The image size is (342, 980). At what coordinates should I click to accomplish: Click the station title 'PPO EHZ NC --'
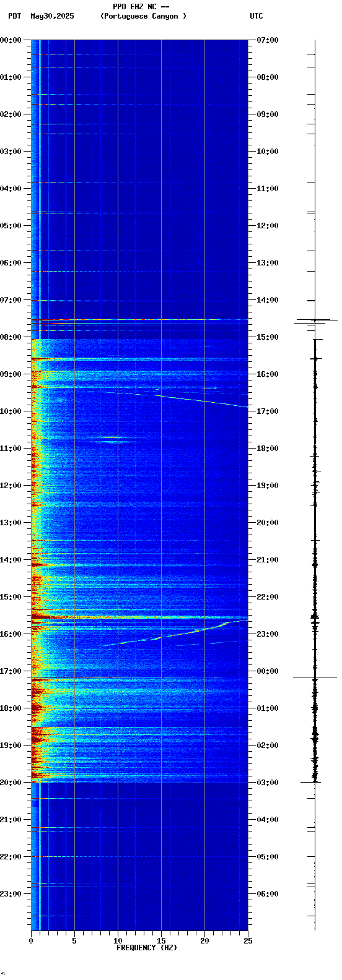coord(141,6)
